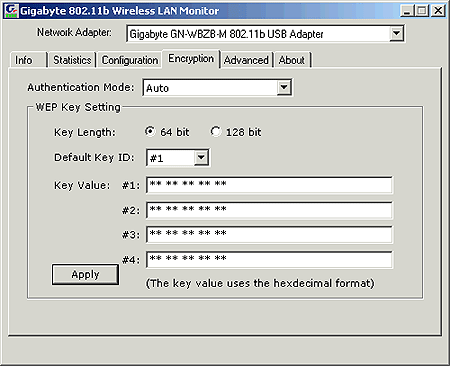Click the 'WEP Key Setting' group label
Image resolution: width=450 pixels, height=366 pixels.
click(78, 107)
